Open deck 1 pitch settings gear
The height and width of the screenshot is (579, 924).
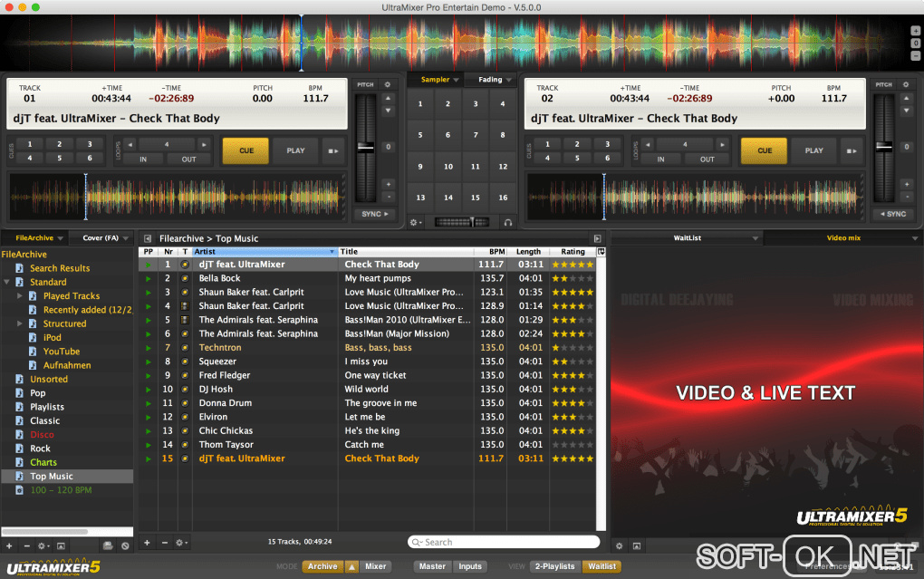[387, 84]
